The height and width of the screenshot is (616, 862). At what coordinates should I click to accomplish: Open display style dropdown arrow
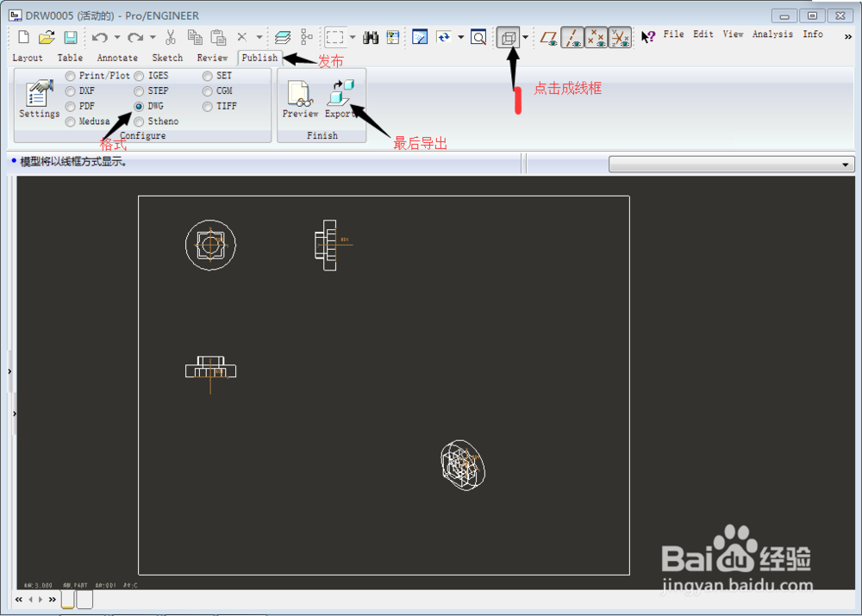526,37
